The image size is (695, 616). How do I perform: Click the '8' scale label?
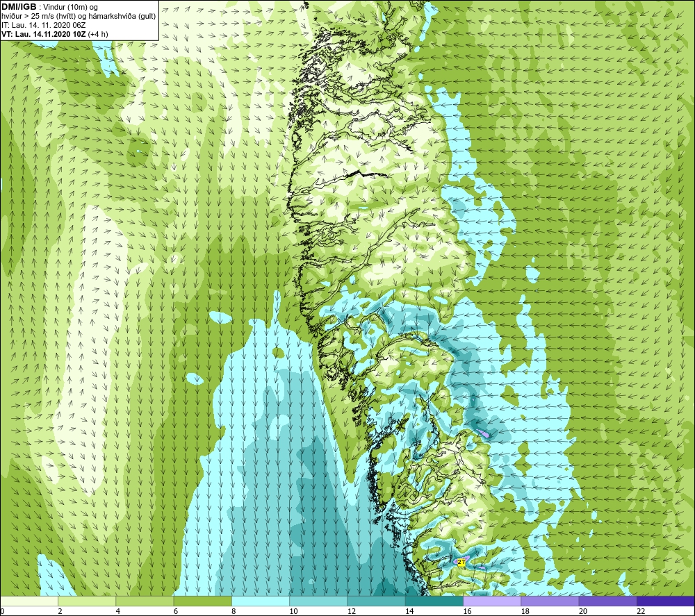click(x=234, y=612)
